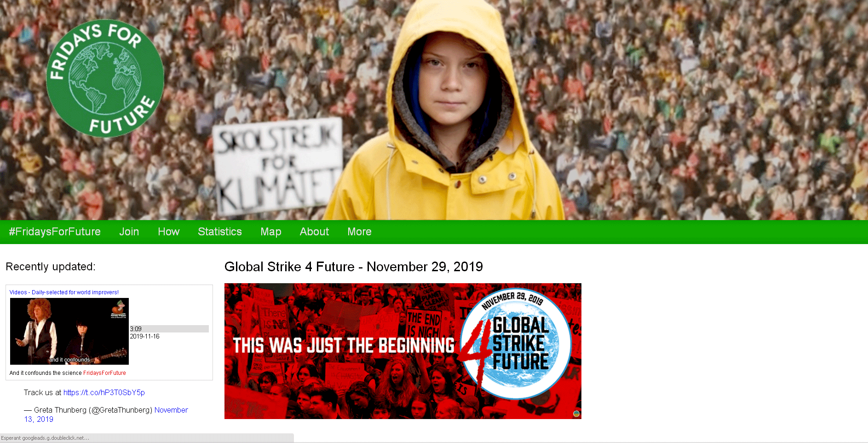
Task: Expand the More menu
Action: point(360,232)
